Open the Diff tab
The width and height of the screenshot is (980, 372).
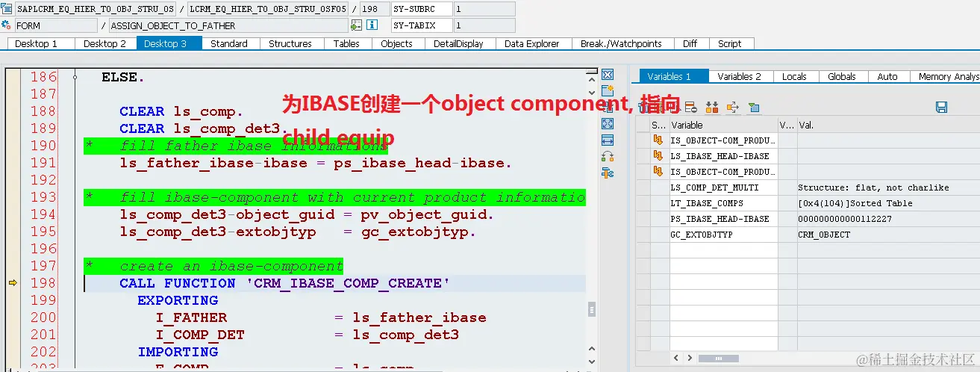tap(690, 43)
